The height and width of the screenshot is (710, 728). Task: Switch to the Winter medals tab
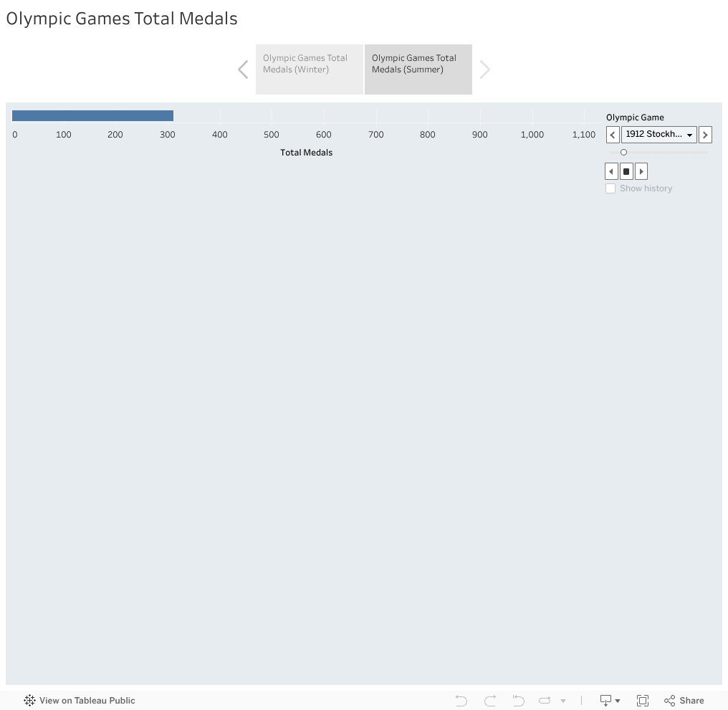310,69
